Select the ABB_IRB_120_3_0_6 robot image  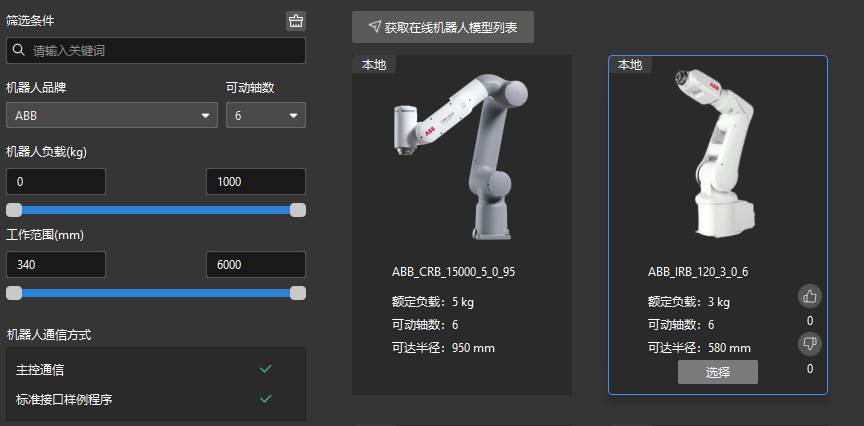[x=716, y=153]
